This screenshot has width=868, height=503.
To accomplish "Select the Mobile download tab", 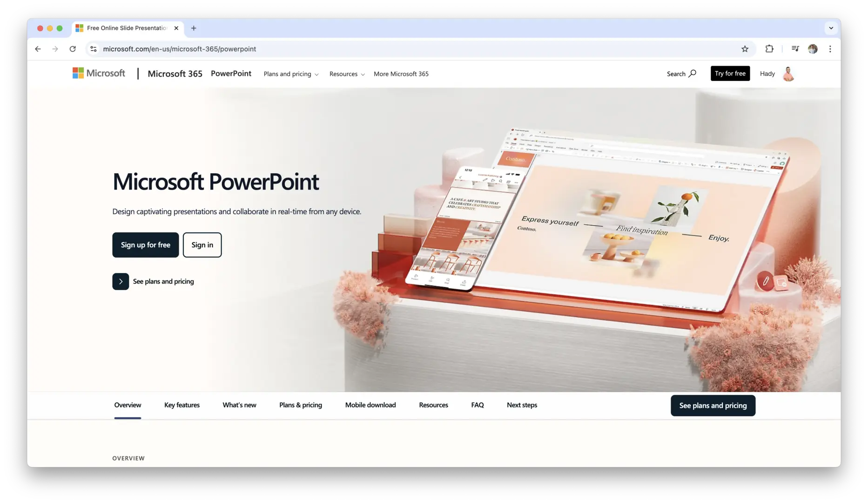I will pos(370,405).
